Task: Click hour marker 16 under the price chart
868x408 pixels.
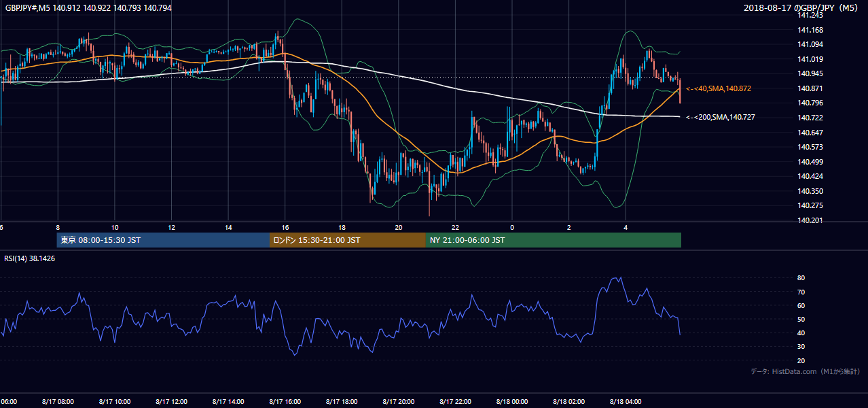Action: pos(286,227)
